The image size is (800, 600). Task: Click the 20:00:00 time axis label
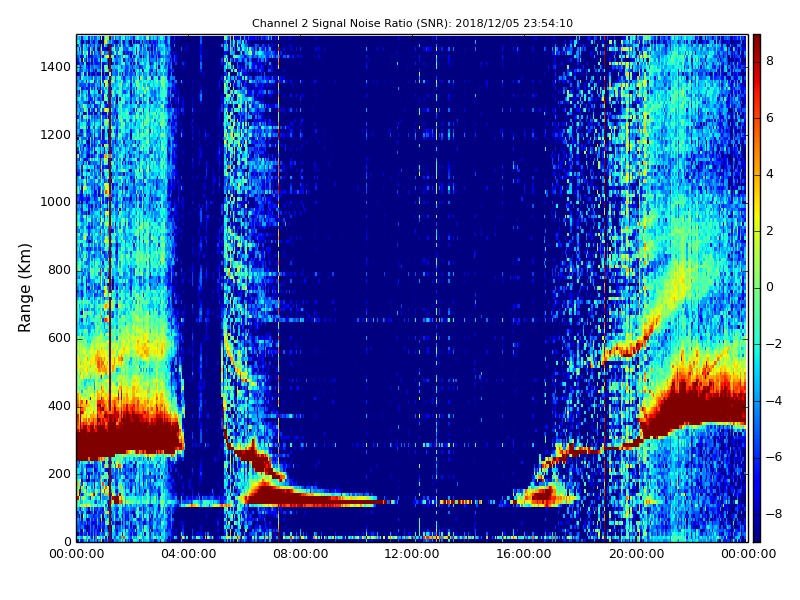636,554
